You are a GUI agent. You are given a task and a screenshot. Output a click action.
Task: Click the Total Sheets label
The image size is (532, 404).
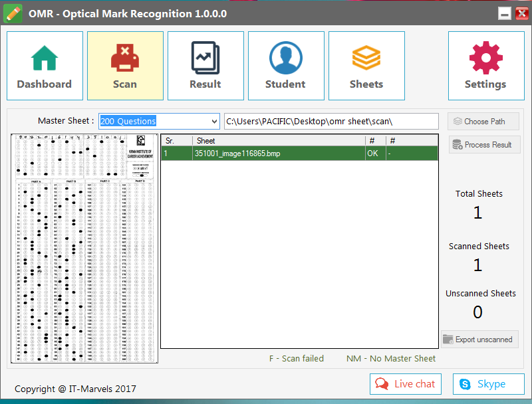[x=479, y=193]
